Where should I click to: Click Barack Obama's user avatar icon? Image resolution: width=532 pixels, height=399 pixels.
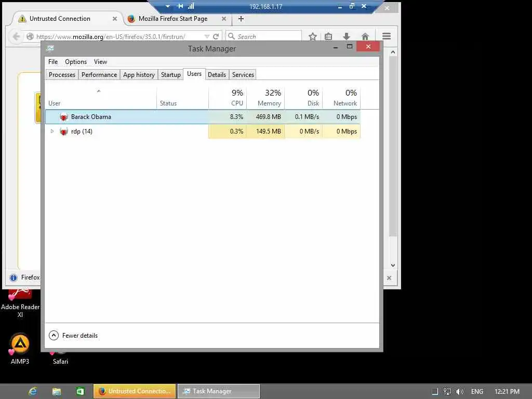click(63, 117)
